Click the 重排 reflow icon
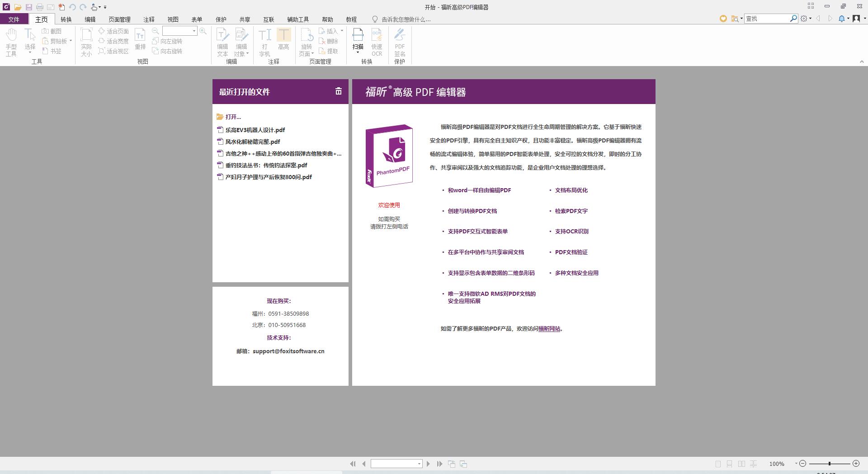 click(140, 39)
